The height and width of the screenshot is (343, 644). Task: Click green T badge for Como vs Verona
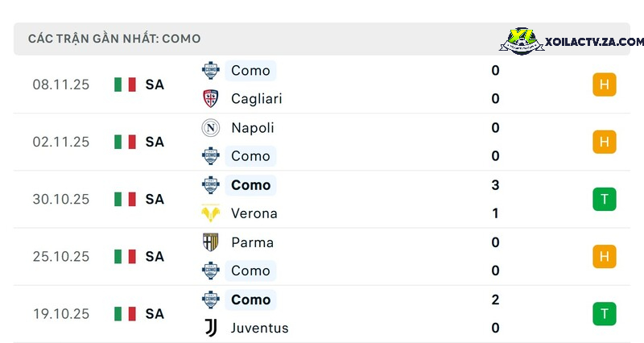point(605,199)
